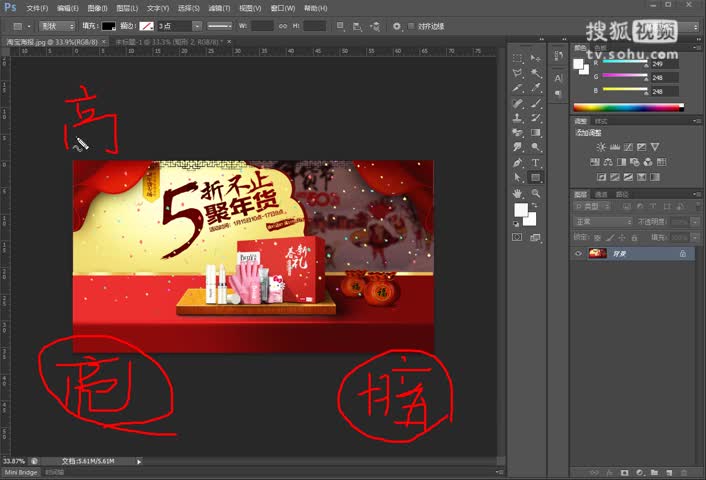Open the 滤镜(T) menu
This screenshot has height=480, width=706.
point(219,8)
